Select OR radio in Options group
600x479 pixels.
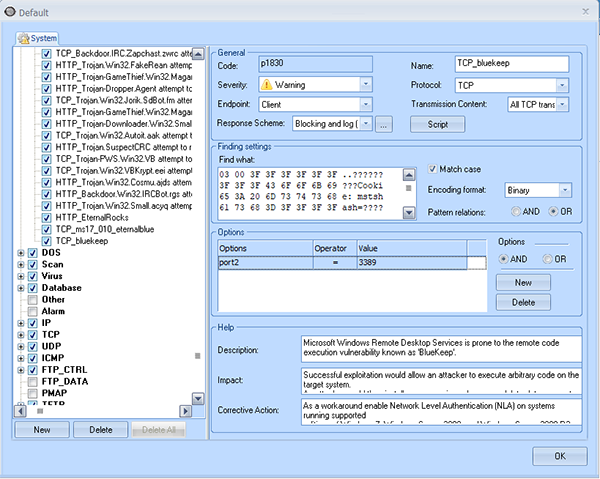[x=548, y=259]
